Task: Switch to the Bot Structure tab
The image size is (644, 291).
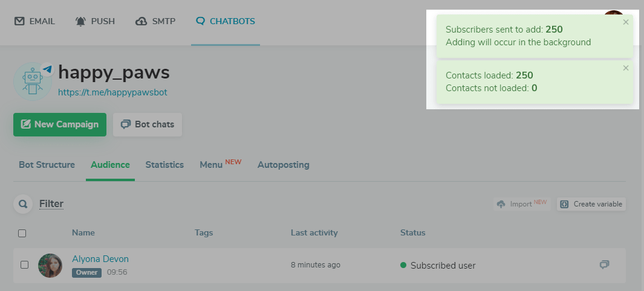Action: tap(47, 165)
